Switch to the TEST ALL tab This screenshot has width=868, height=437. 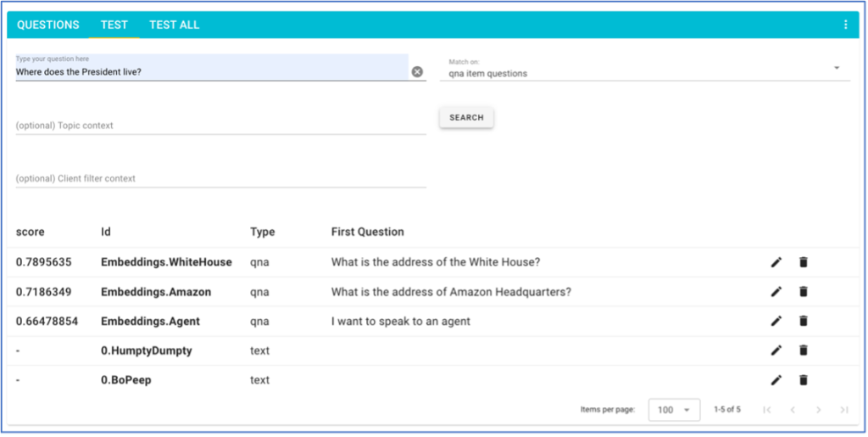pyautogui.click(x=175, y=25)
